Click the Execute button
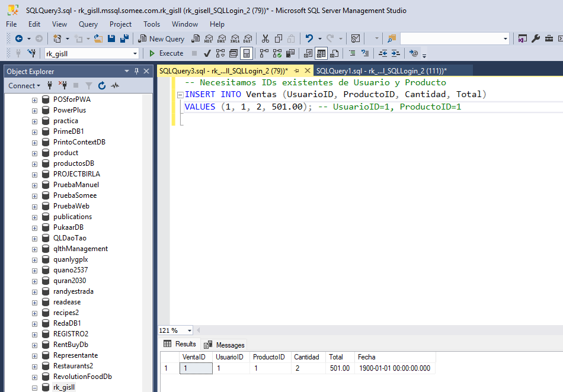 pos(166,53)
